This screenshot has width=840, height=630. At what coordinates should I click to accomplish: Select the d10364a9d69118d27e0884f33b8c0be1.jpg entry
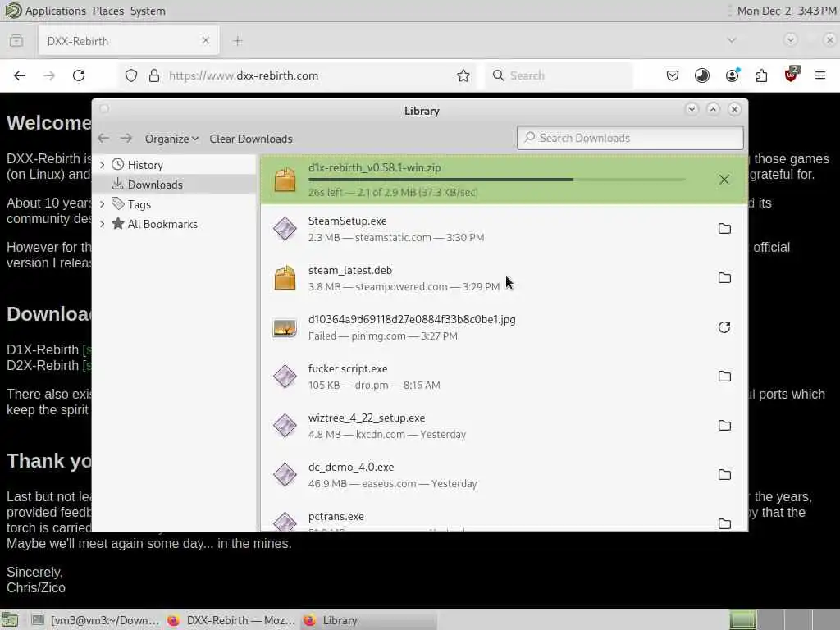point(504,327)
